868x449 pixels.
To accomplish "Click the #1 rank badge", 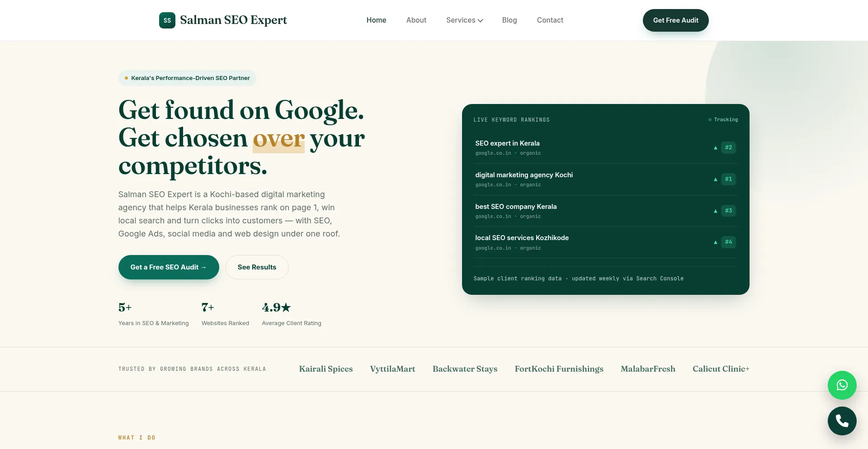I will click(x=728, y=179).
